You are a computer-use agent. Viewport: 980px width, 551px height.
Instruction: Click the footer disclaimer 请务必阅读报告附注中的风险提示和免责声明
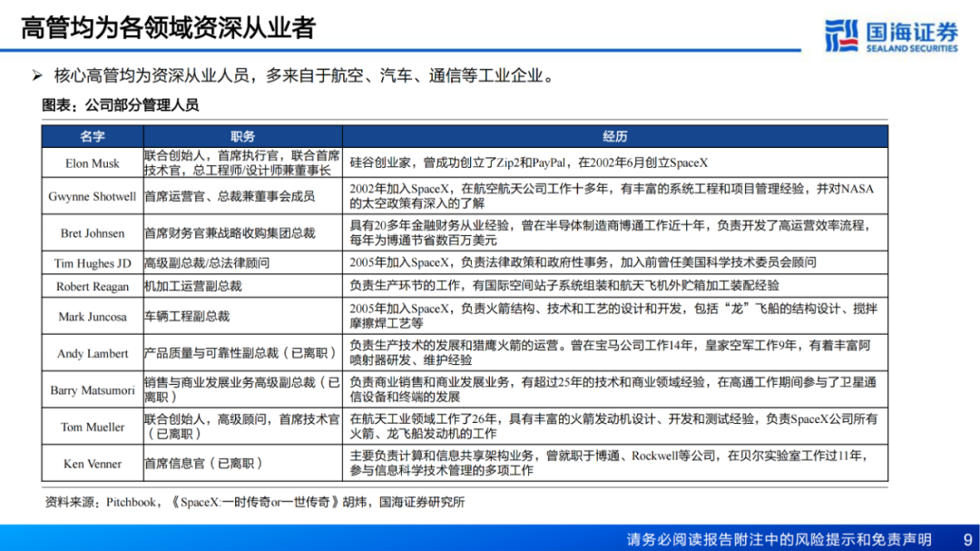coord(779,539)
